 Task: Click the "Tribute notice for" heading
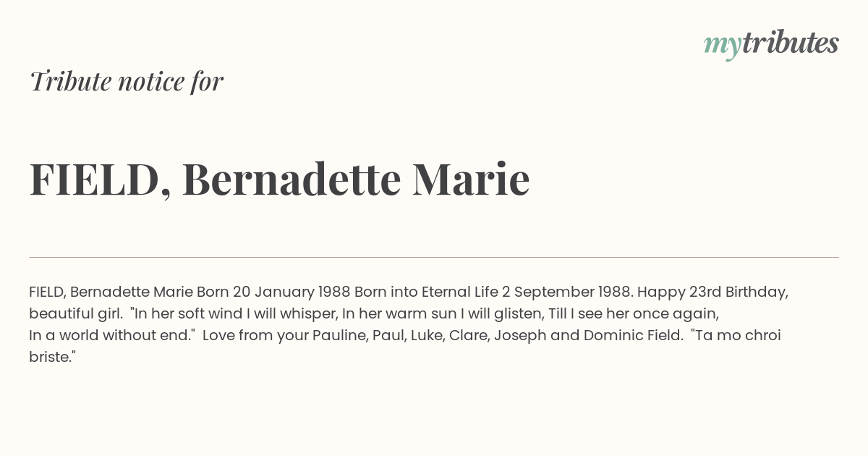(x=126, y=82)
